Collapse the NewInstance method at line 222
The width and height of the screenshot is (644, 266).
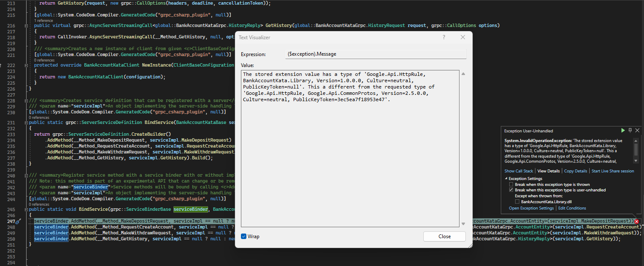click(x=26, y=65)
